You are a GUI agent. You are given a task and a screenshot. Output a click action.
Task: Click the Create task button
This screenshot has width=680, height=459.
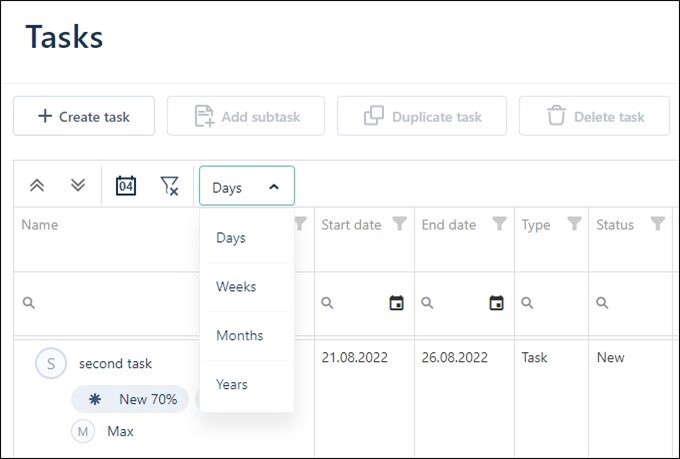tap(84, 116)
